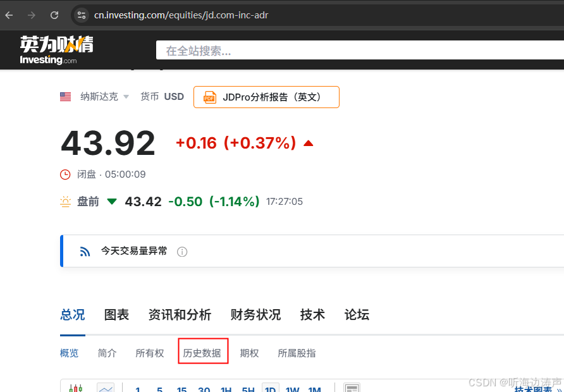Set chart interval to 1 minute
This screenshot has width=564, height=392.
138,389
